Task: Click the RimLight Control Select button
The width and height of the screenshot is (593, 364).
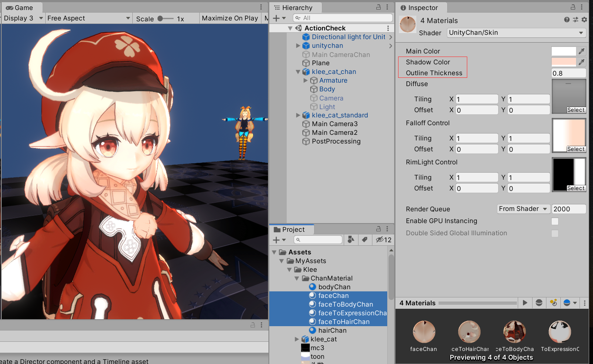Action: [x=576, y=188]
